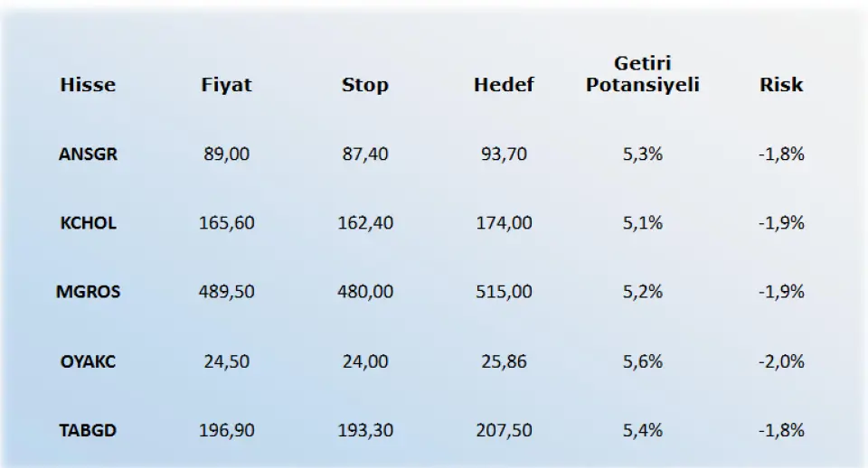Select the OYAKC stock ticker
The width and height of the screenshot is (868, 468).
click(x=88, y=361)
